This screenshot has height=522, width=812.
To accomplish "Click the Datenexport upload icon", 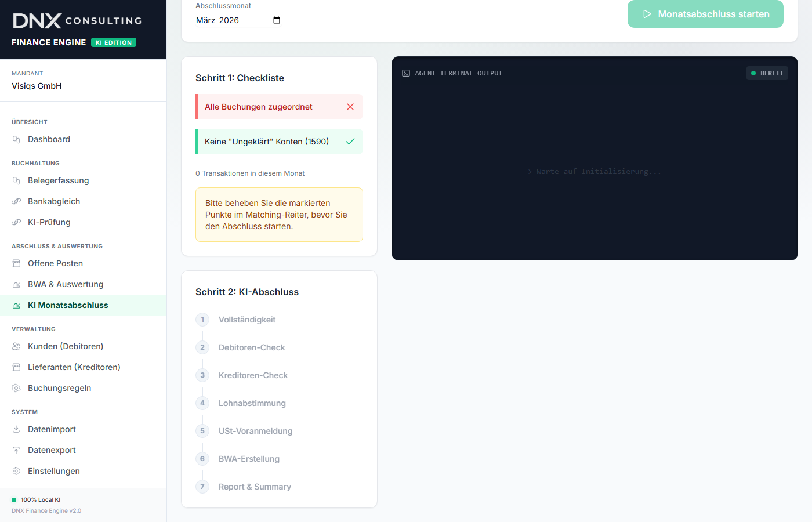I will coord(16,451).
